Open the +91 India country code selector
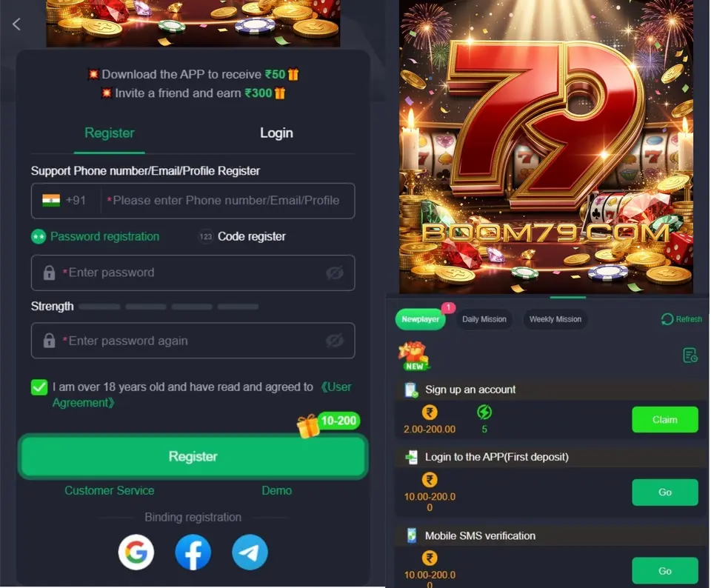711x588 pixels. (x=64, y=201)
